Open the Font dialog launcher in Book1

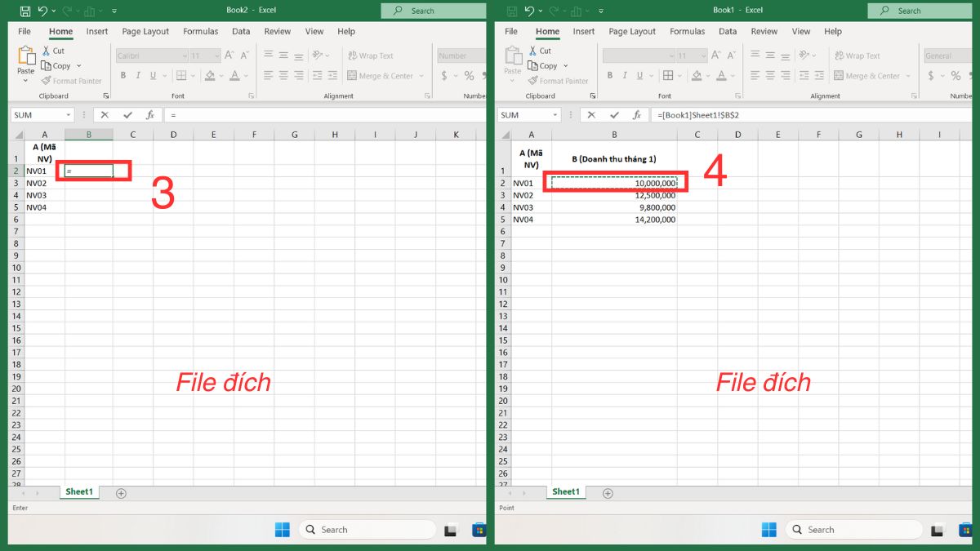click(737, 96)
